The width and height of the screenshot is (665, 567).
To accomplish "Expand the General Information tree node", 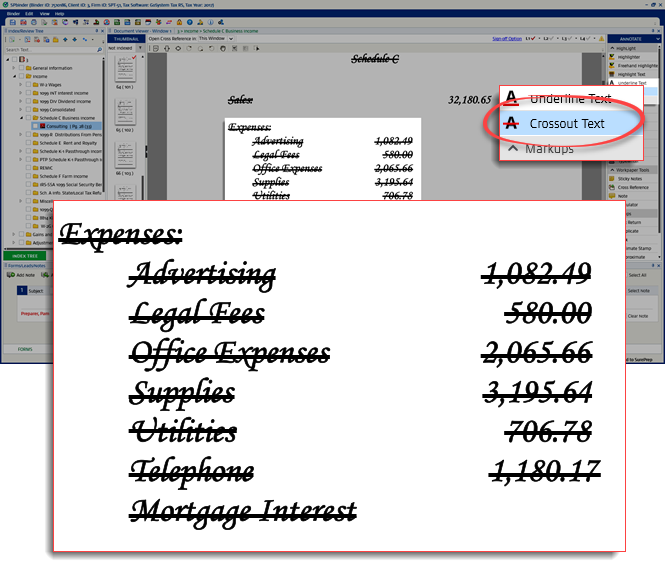I will point(14,68).
